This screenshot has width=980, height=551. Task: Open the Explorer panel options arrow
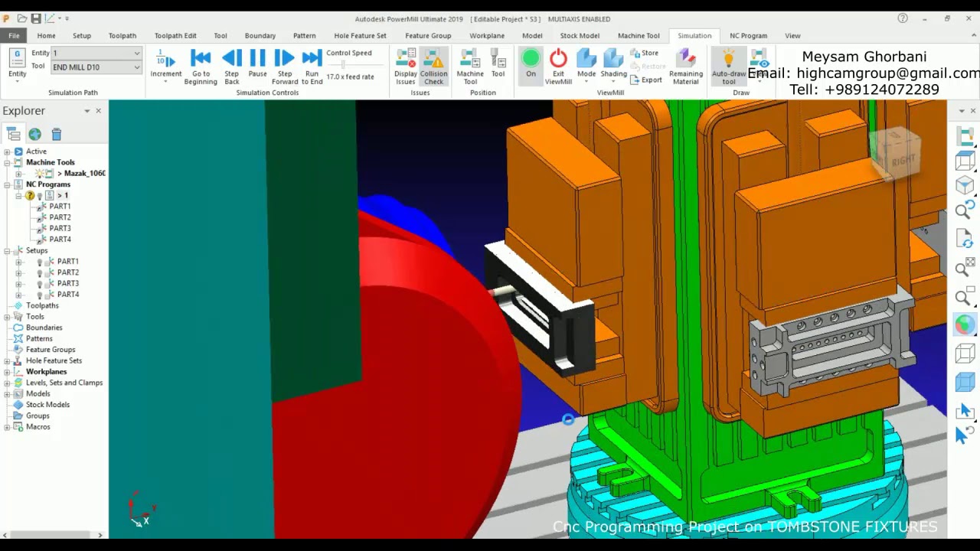(87, 111)
